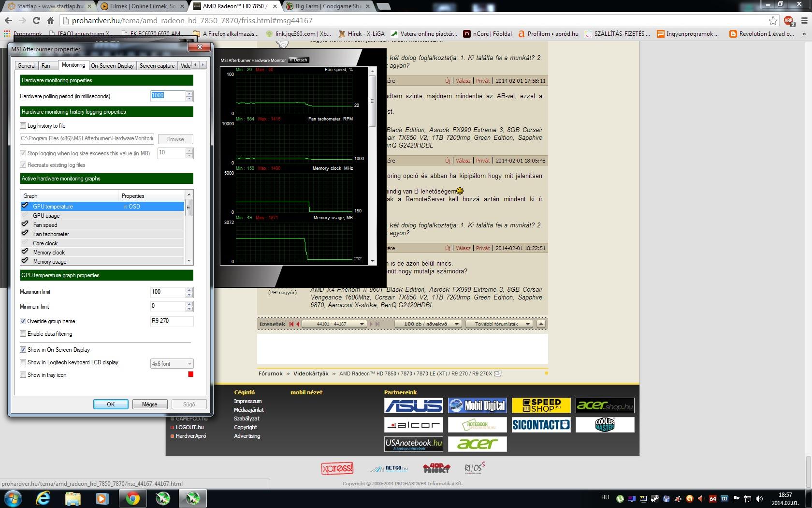Uncheck Show in On-Screen Display
The height and width of the screenshot is (508, 812).
(23, 350)
